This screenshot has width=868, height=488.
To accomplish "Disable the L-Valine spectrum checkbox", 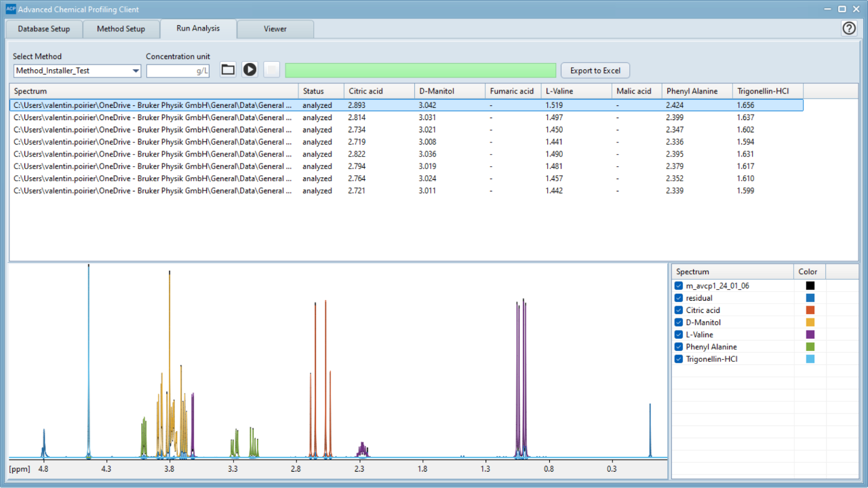I will click(679, 335).
